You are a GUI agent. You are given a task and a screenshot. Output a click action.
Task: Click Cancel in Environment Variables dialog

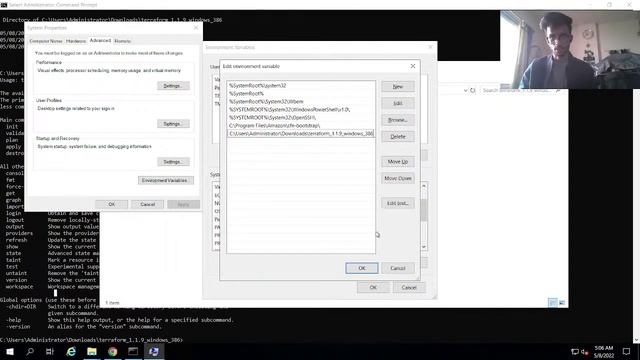[x=409, y=287]
